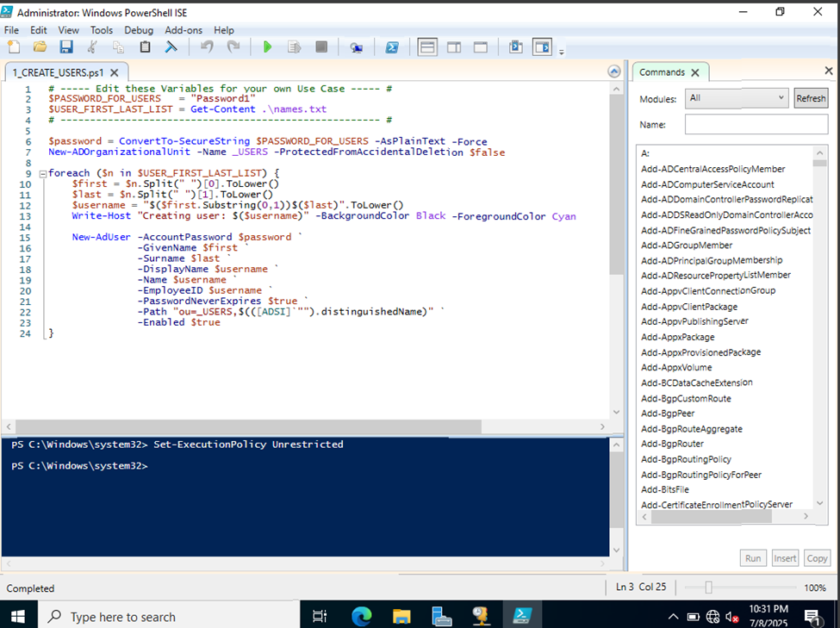Show Command Window toolbar icon

click(x=515, y=47)
